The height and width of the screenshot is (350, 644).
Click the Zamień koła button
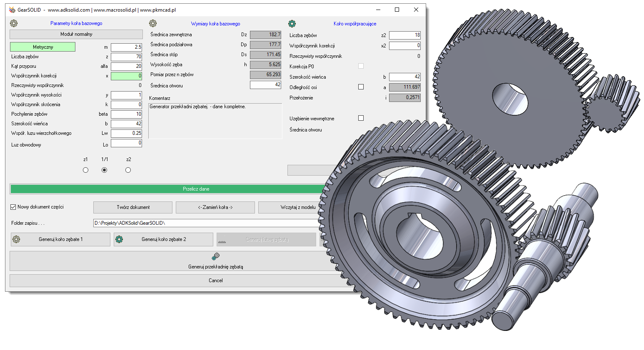coord(215,207)
